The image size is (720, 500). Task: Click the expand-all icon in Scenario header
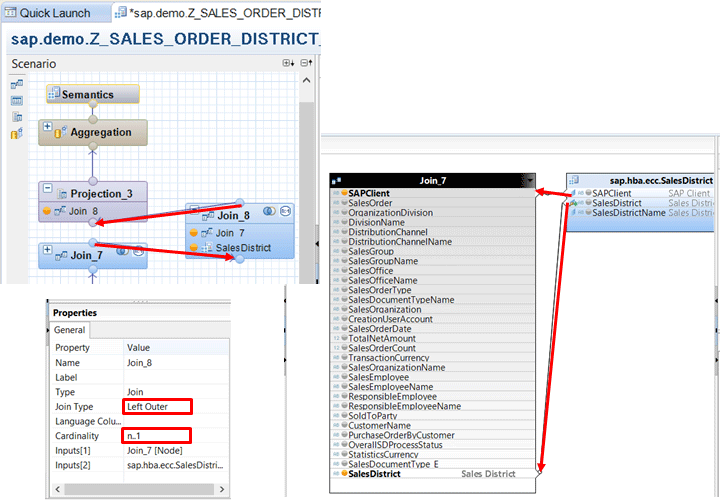(x=288, y=63)
